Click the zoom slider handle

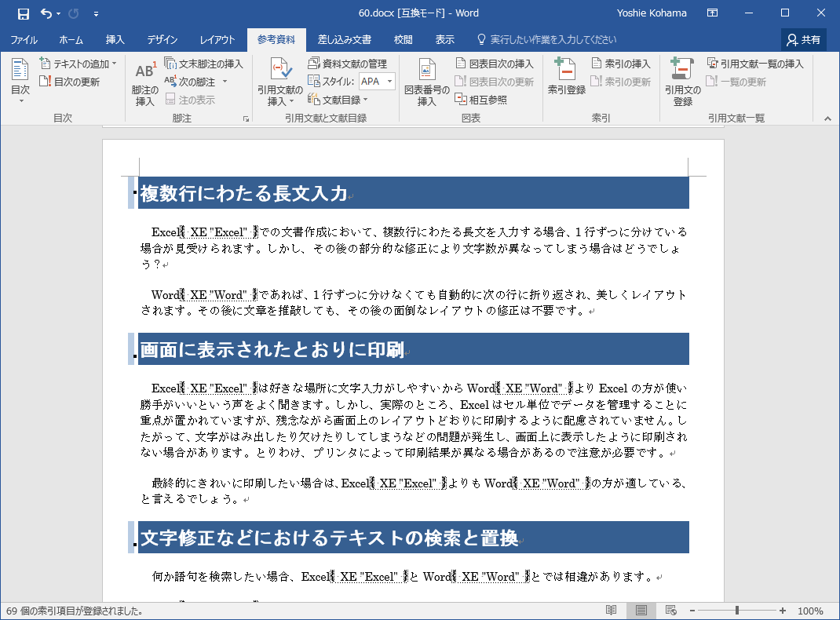click(x=737, y=611)
